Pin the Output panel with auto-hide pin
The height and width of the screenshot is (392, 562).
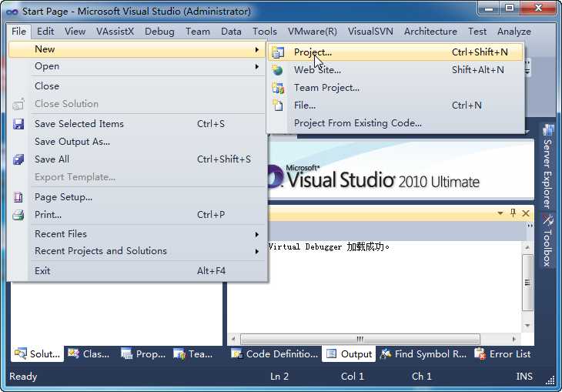(513, 213)
